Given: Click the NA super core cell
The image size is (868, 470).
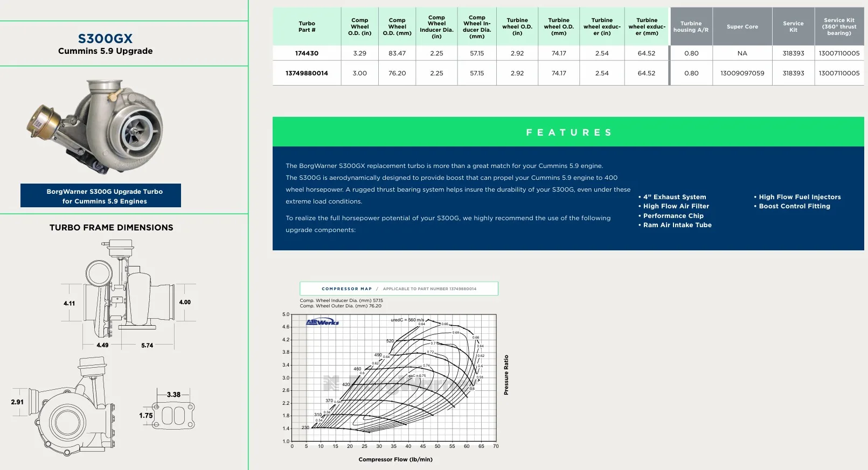Looking at the screenshot, I should [742, 53].
